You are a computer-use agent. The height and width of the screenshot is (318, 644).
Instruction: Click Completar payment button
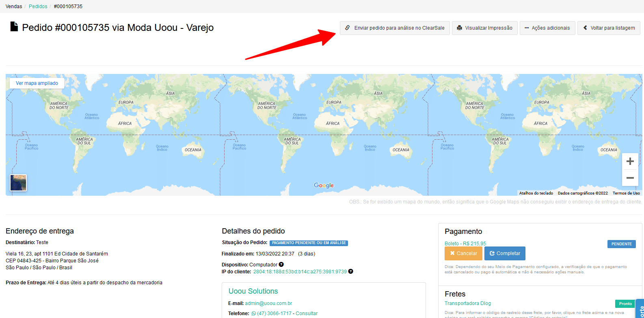click(505, 253)
